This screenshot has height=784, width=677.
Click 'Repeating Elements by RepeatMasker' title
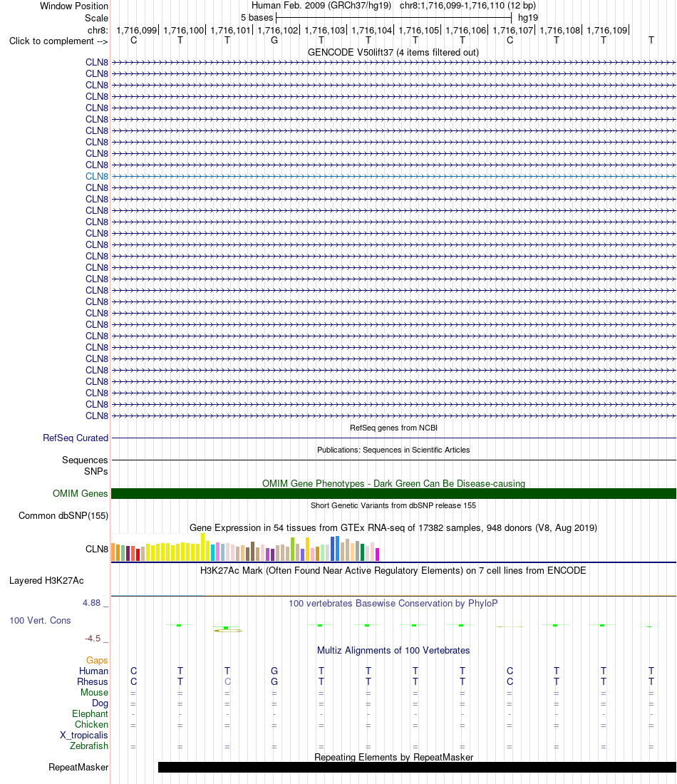click(393, 757)
